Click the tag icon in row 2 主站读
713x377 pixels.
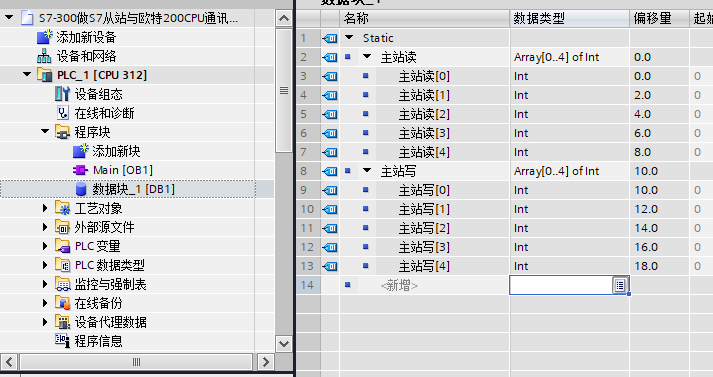point(330,57)
